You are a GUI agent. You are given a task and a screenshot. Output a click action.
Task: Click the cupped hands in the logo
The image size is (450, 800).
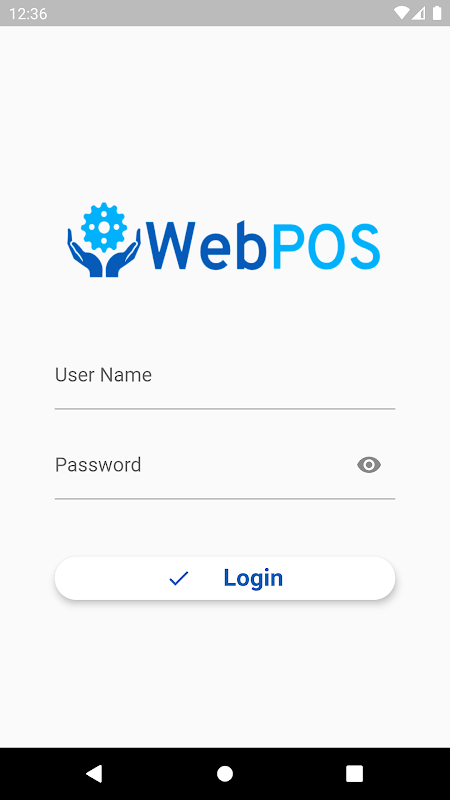[104, 254]
